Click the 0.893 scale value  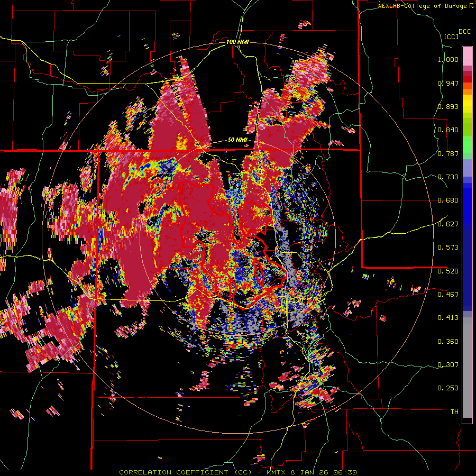448,106
